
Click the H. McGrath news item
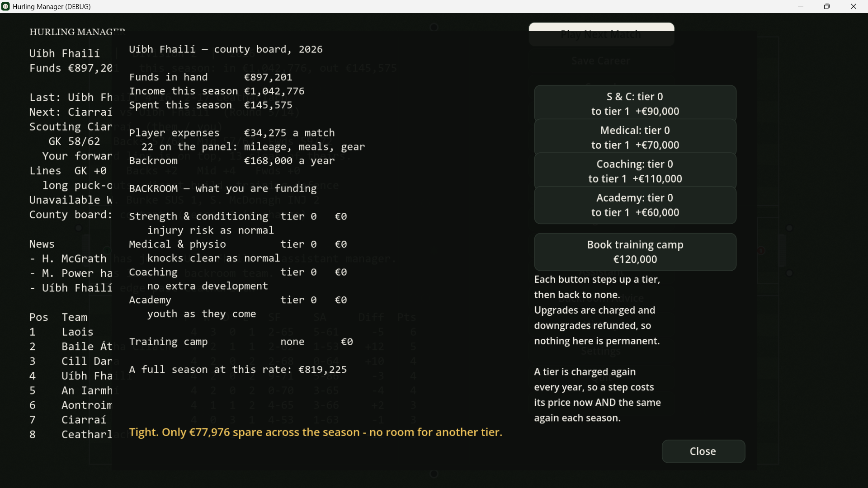[x=71, y=259]
